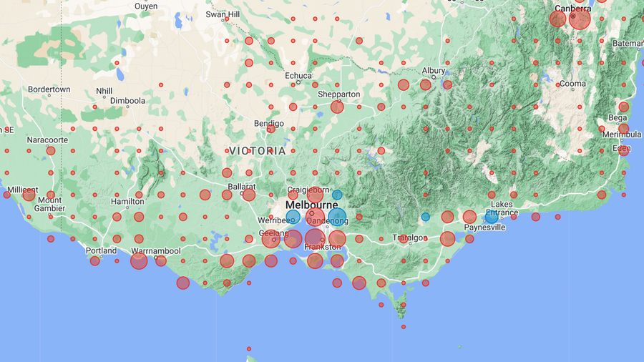Click the red bubble at Craigieburn
This screenshot has width=644, height=362.
tap(315, 195)
